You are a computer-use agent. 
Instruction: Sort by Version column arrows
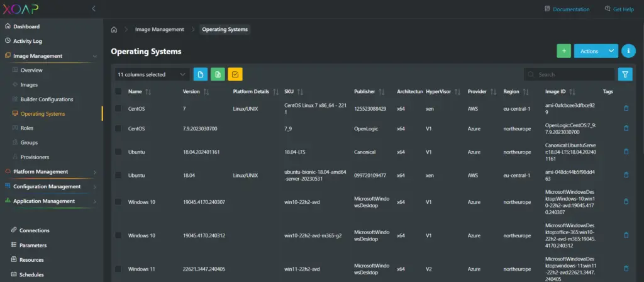coord(206,92)
